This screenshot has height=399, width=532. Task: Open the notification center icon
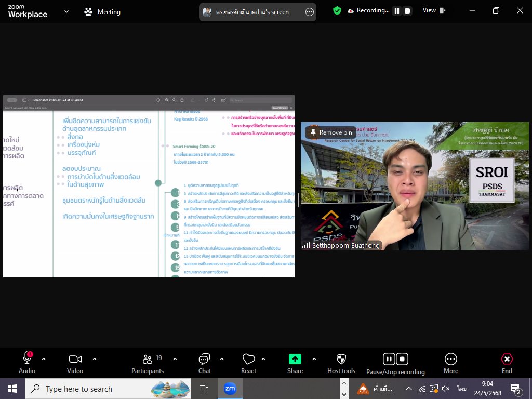coord(515,389)
